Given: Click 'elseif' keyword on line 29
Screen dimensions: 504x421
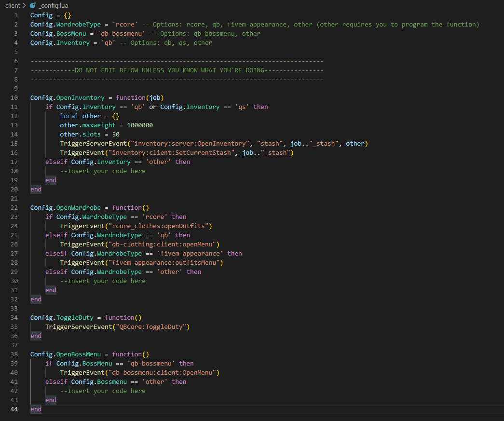Looking at the screenshot, I should coord(56,272).
